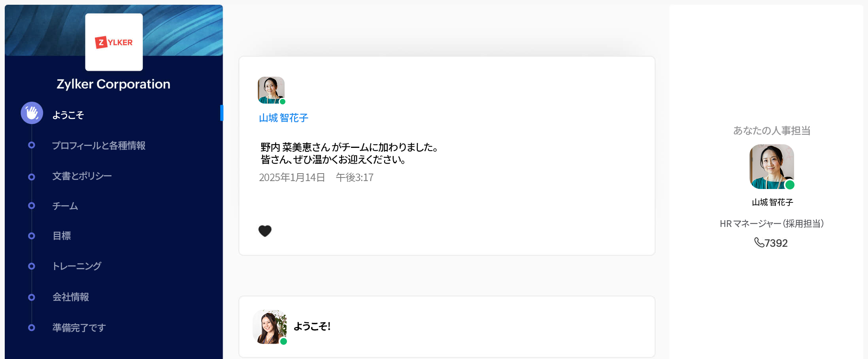The image size is (868, 359).
Task: Expand the 会社情報 step
Action: 71,297
